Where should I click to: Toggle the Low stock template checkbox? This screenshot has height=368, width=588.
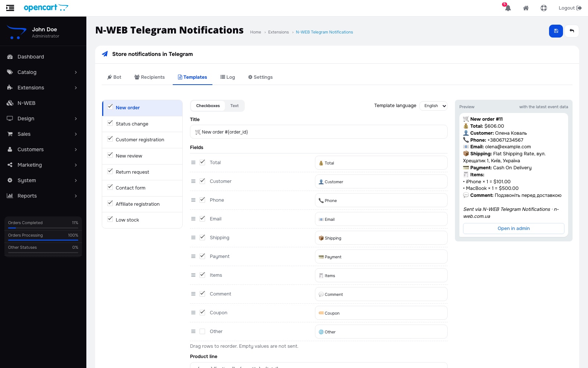[110, 219]
